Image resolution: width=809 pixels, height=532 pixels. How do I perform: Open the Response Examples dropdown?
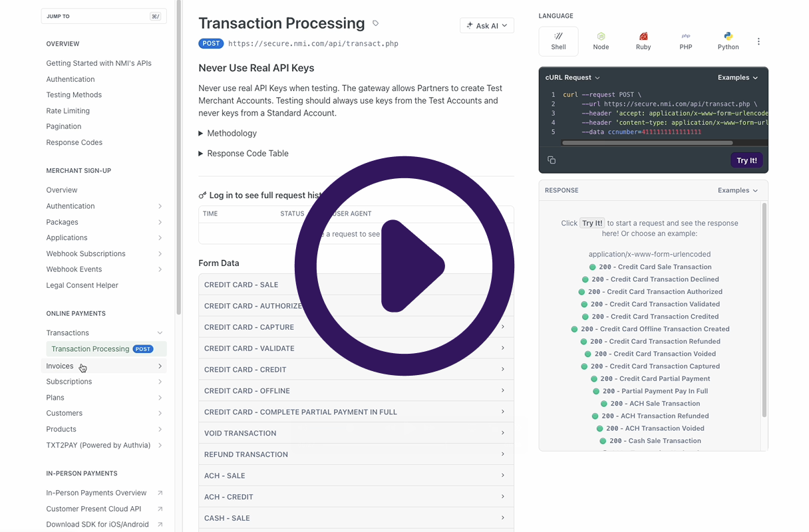pyautogui.click(x=737, y=190)
